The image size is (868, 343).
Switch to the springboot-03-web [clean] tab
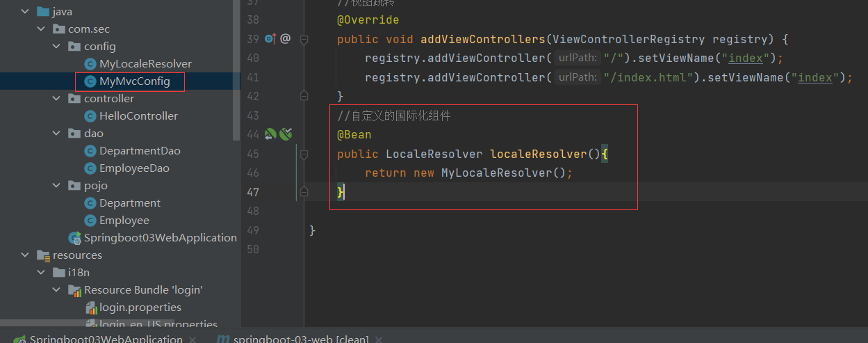coord(300,339)
